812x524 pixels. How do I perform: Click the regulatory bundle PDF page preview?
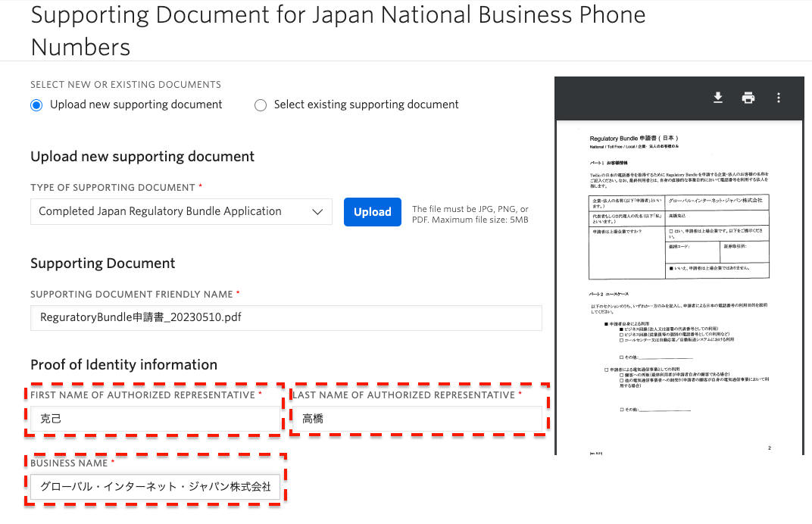[x=679, y=288]
